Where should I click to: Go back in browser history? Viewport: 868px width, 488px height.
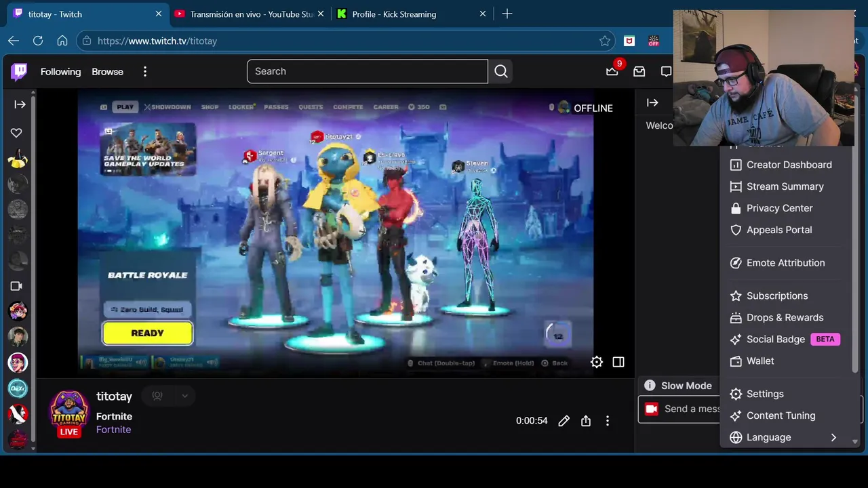pyautogui.click(x=14, y=41)
